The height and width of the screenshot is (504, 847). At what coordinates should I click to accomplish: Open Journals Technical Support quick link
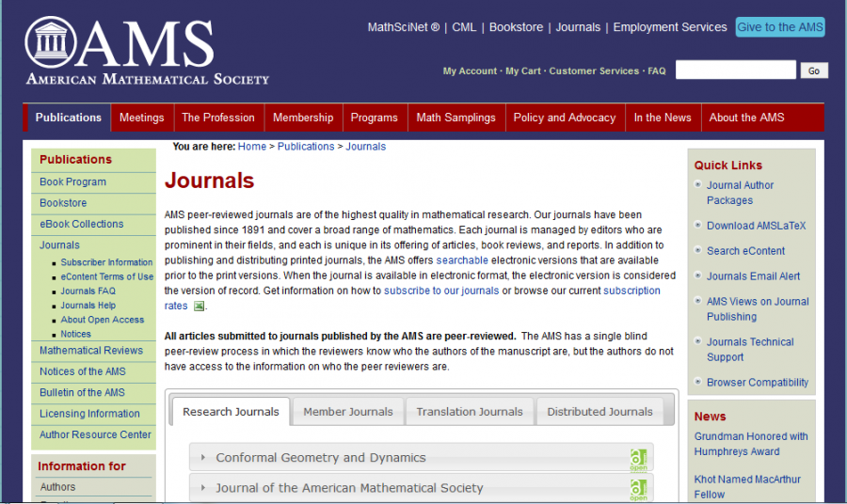750,350
